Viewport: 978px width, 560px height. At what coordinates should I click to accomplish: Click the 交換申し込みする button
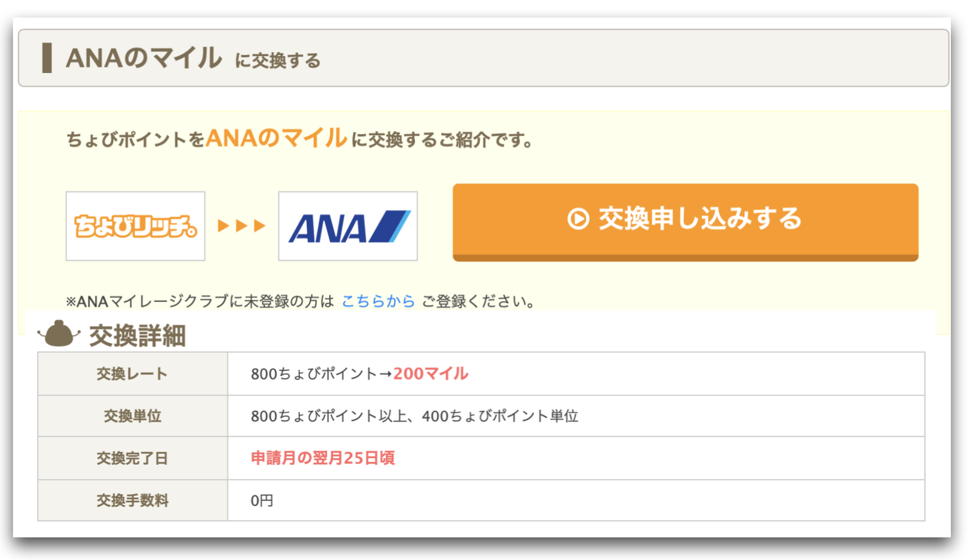tap(685, 222)
